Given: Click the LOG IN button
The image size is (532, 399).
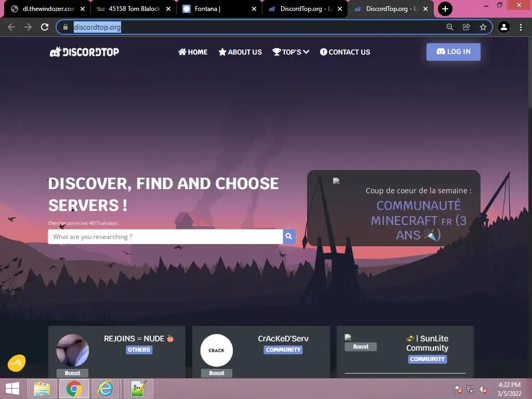Looking at the screenshot, I should click(x=453, y=52).
